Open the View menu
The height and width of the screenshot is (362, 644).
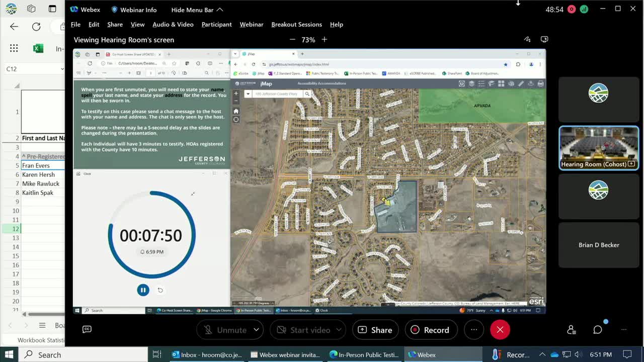(137, 24)
